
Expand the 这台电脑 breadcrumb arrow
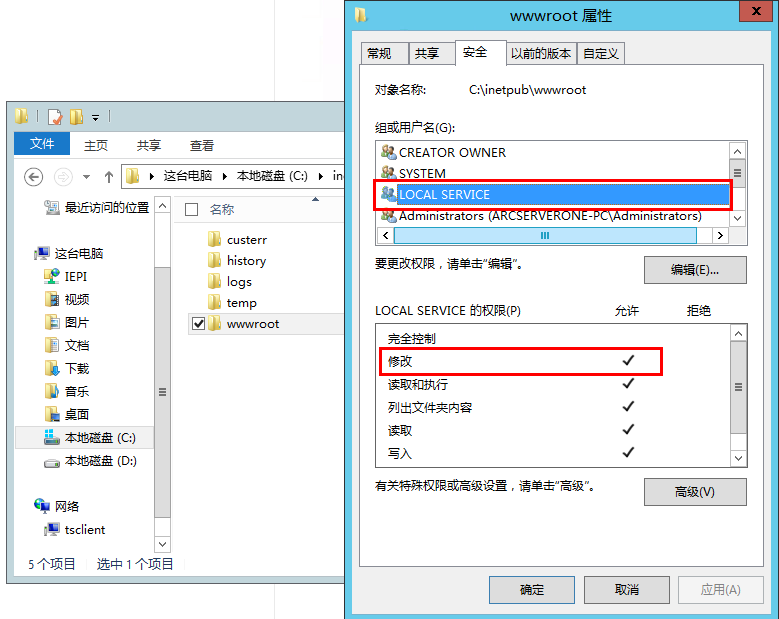(x=225, y=176)
